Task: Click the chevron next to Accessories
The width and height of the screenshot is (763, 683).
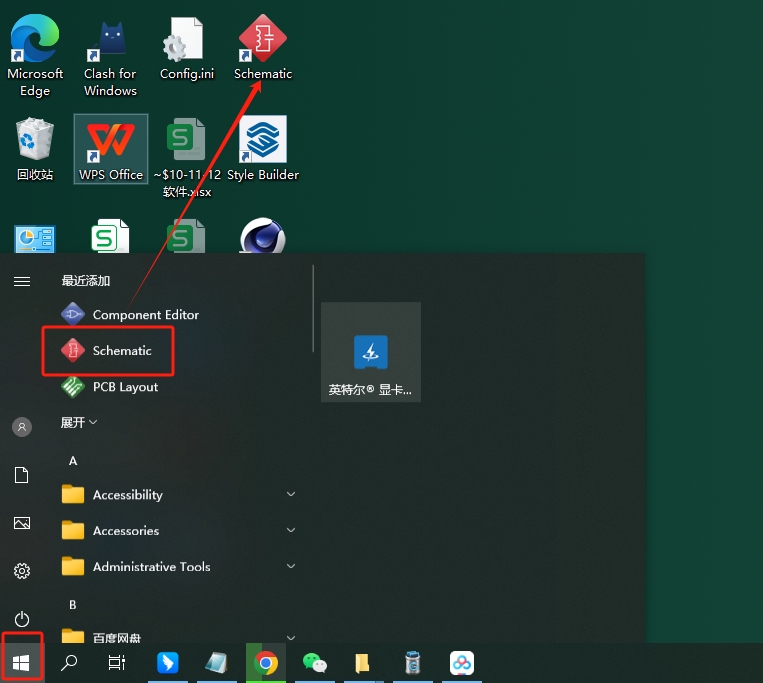Action: click(x=291, y=530)
